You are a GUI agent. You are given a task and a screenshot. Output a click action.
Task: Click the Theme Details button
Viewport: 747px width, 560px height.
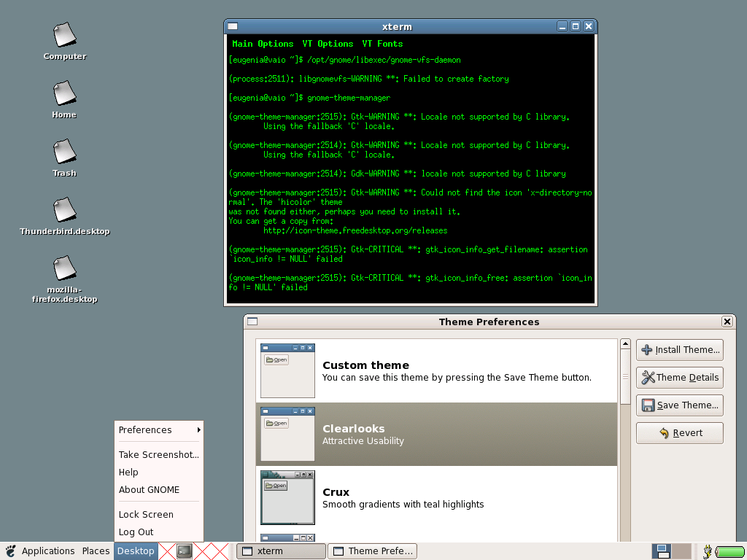tap(679, 378)
